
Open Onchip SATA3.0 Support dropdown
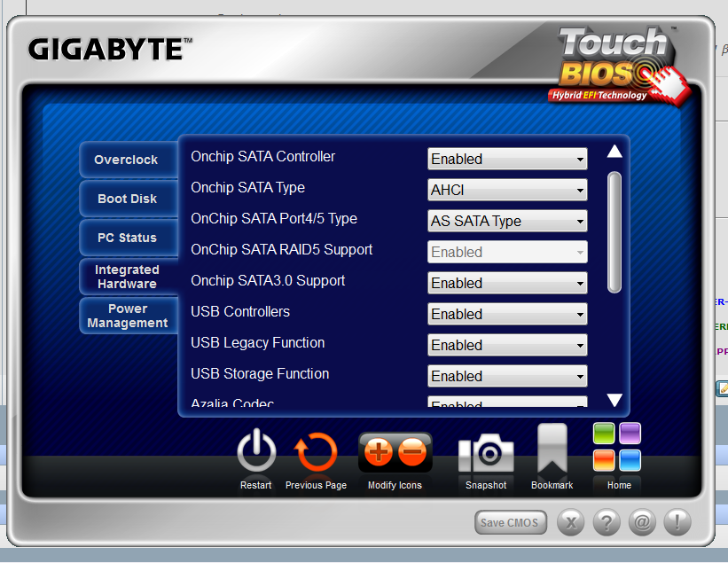507,283
